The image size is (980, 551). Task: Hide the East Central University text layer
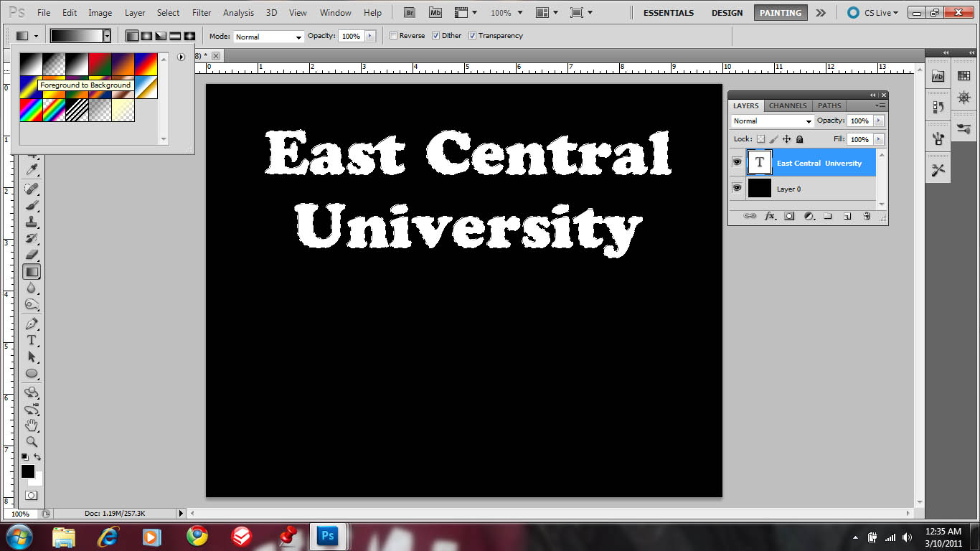(737, 163)
